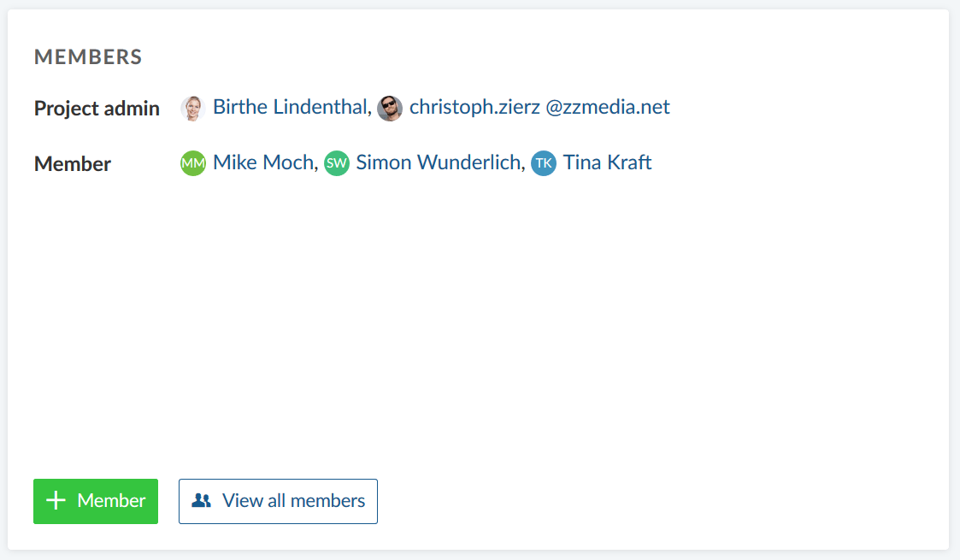
Task: Click the bold Member role label
Action: (x=73, y=164)
